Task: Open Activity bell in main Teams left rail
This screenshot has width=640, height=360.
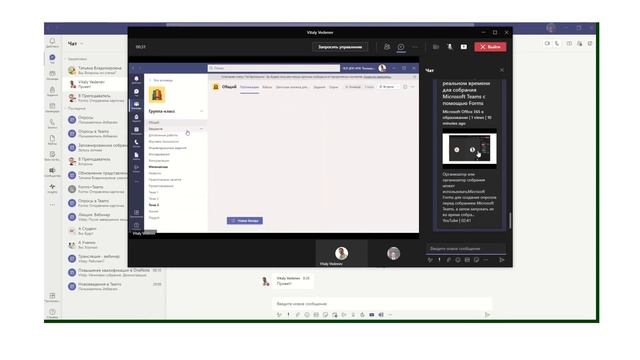Action: (x=52, y=42)
